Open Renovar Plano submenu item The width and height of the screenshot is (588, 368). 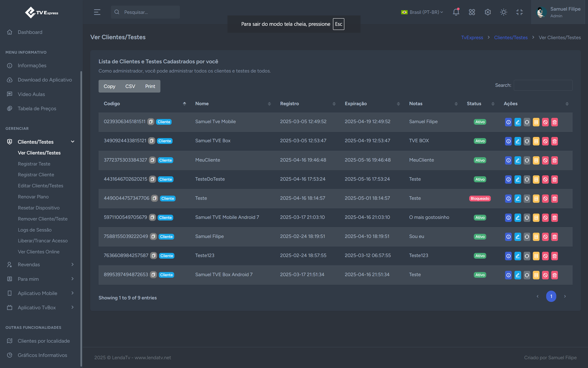tap(33, 197)
